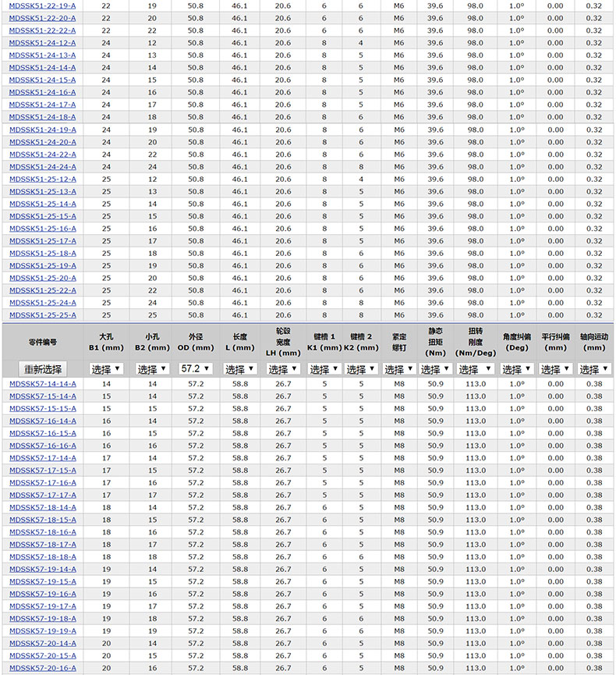Expand the 角度纠偏 filter dropdown
The height and width of the screenshot is (675, 616).
[516, 369]
